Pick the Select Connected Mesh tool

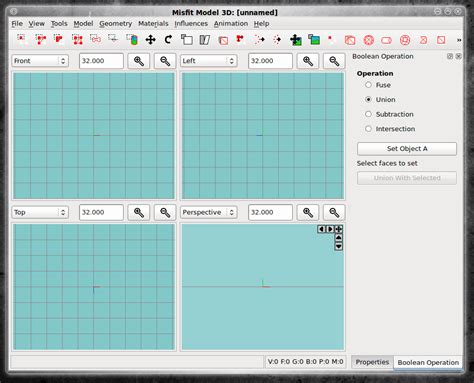(59, 39)
